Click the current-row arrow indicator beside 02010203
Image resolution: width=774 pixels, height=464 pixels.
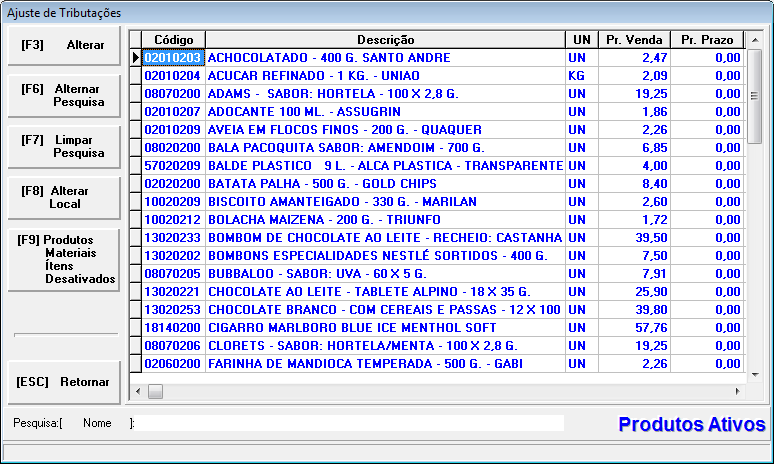[136, 58]
